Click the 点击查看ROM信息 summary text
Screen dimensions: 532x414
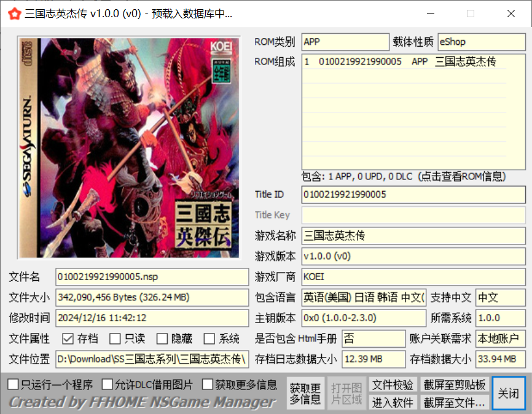pos(404,177)
